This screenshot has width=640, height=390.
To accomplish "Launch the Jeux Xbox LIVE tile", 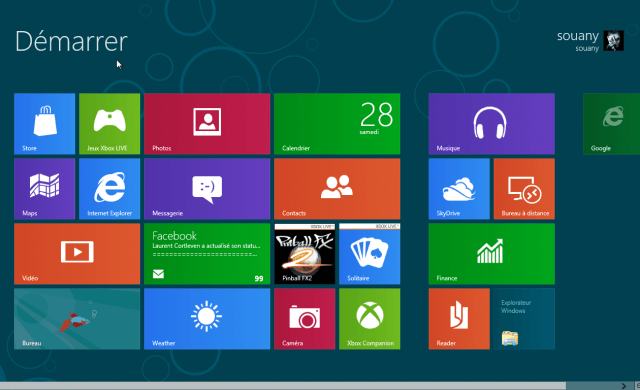I will pyautogui.click(x=109, y=124).
